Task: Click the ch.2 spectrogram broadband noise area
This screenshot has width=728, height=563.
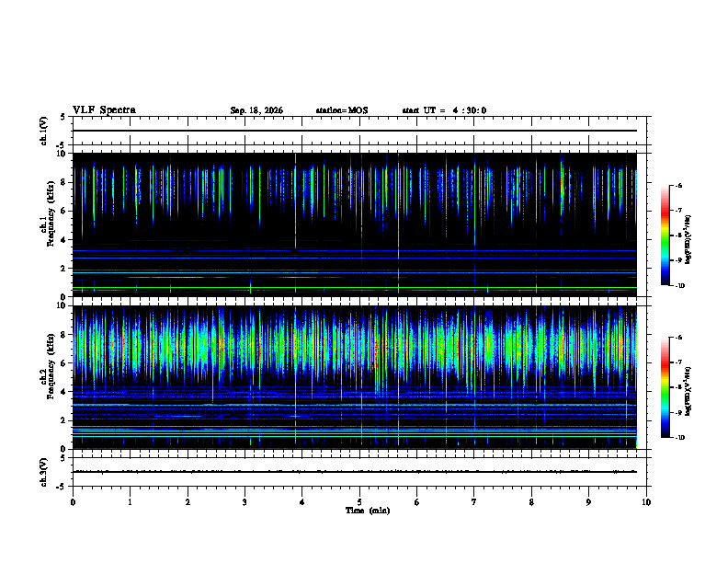Action: [x=355, y=346]
